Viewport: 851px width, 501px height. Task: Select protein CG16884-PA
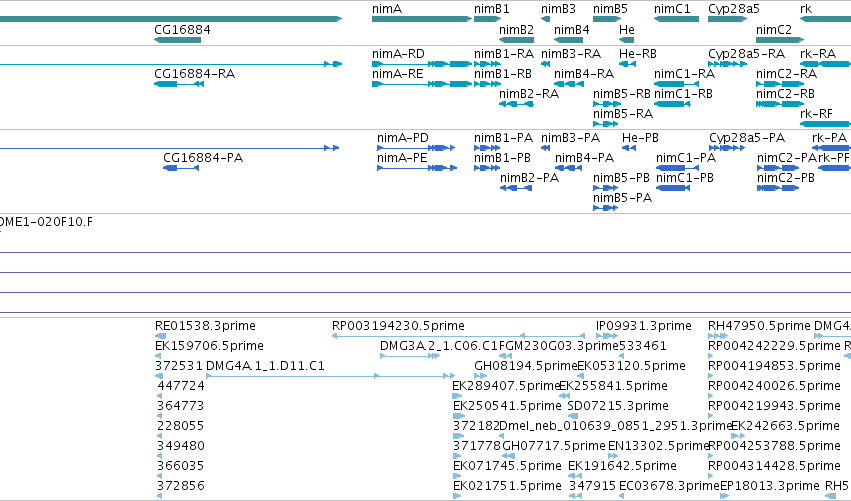pos(181,168)
